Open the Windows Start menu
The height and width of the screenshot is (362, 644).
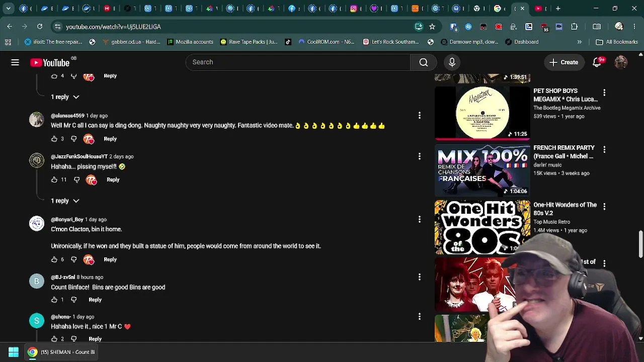(x=14, y=352)
